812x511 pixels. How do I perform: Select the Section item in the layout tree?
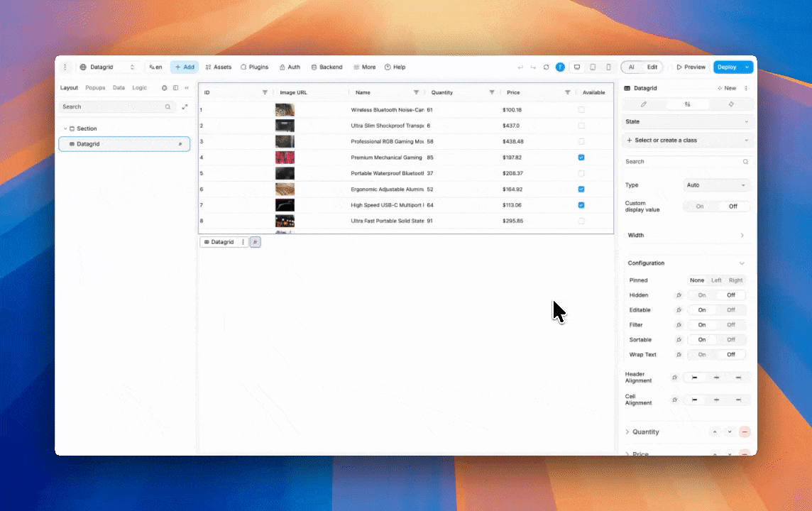(x=87, y=128)
